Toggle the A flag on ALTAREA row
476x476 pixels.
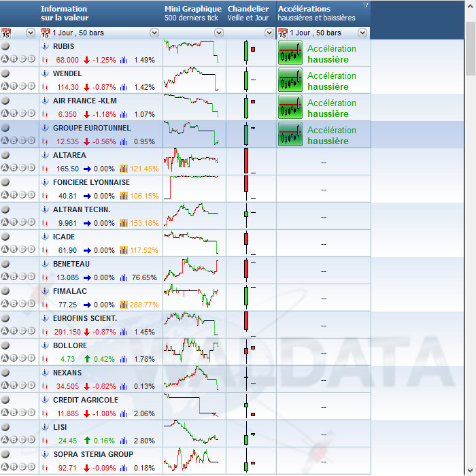coord(5,167)
